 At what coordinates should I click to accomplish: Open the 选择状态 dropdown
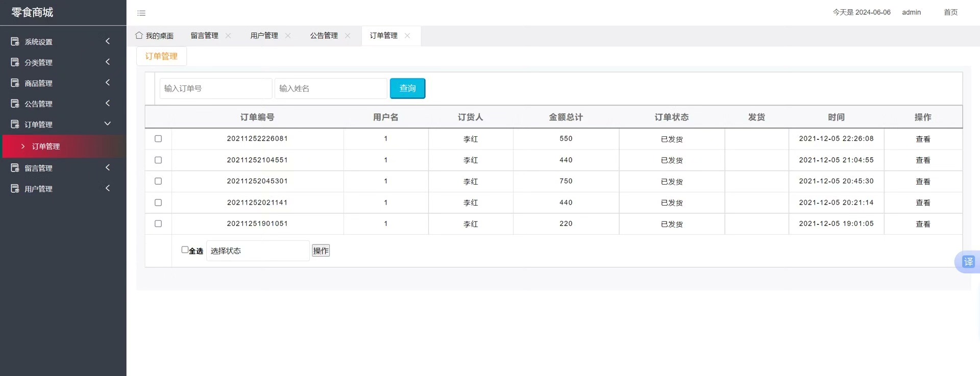pyautogui.click(x=258, y=251)
